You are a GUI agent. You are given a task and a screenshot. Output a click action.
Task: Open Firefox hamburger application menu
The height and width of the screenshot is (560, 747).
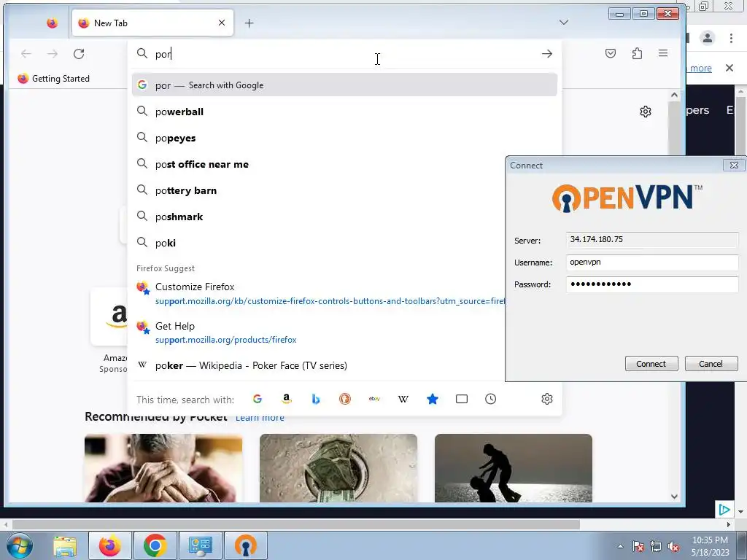point(663,53)
